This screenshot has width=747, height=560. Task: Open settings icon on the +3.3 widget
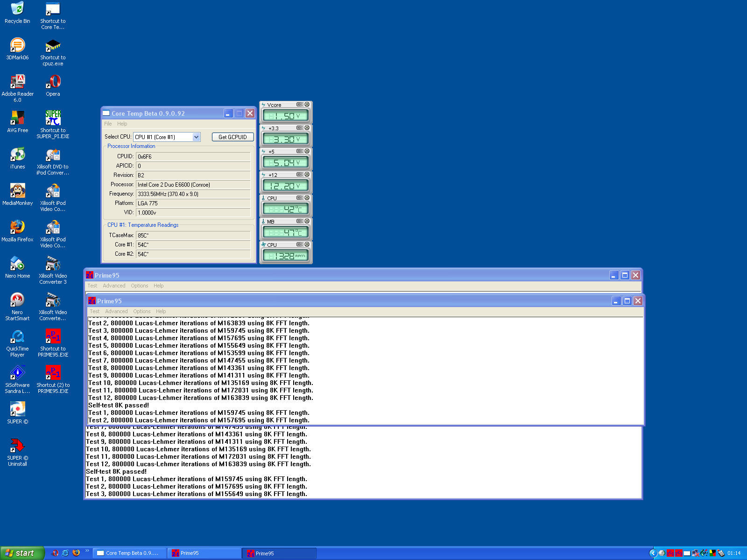point(300,128)
